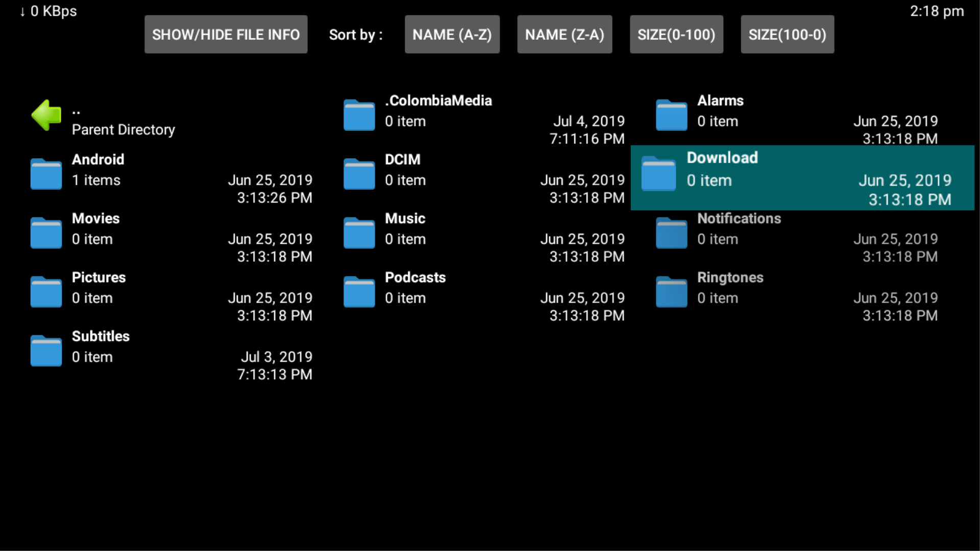Select the highlighted Download folder
980x551 pixels.
(x=766, y=178)
